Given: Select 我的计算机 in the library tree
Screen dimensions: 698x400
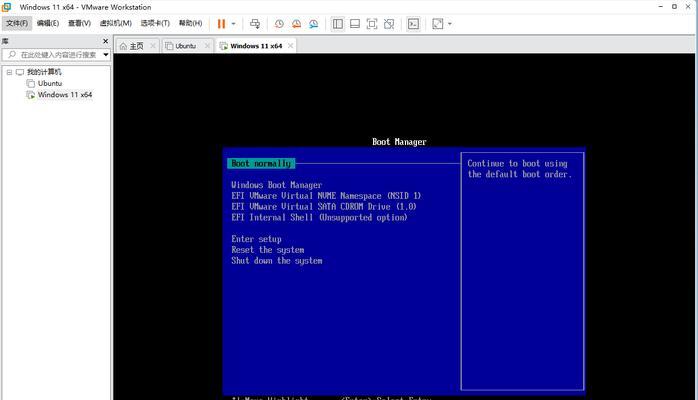Looking at the screenshot, I should (44, 72).
